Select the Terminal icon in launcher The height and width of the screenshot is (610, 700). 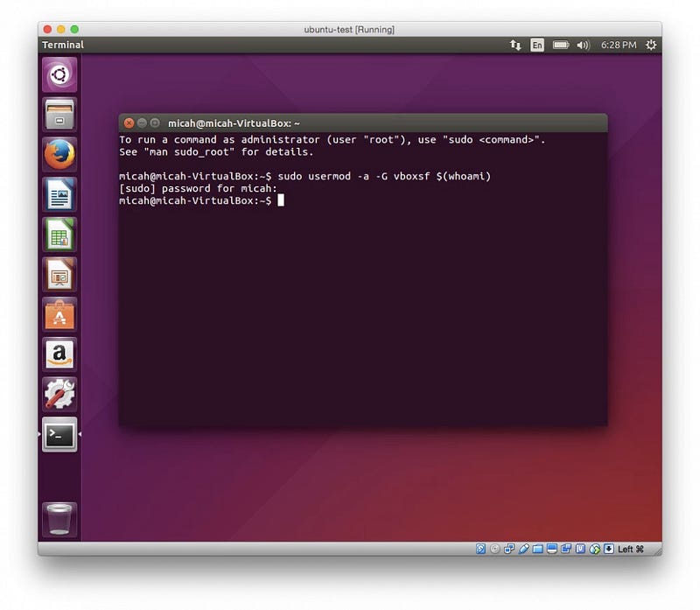[x=59, y=434]
